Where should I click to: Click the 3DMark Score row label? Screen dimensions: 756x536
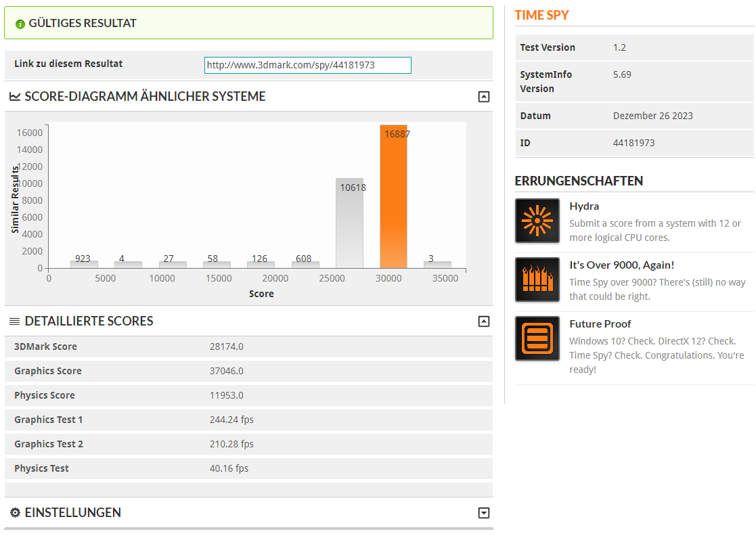click(45, 347)
